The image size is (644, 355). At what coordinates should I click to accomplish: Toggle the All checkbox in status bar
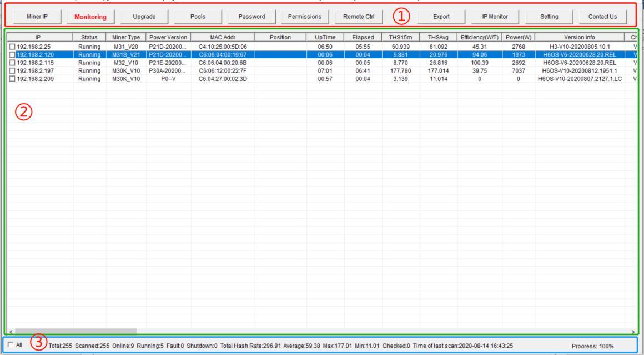[x=11, y=344]
